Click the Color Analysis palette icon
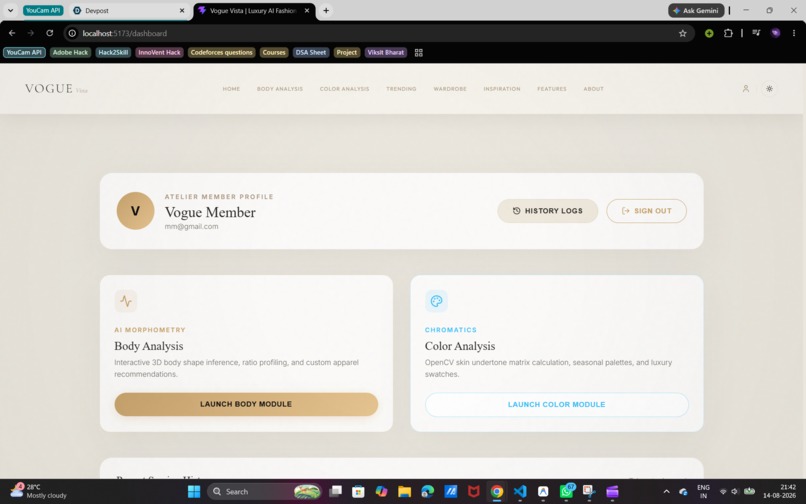The image size is (806, 504). point(436,301)
